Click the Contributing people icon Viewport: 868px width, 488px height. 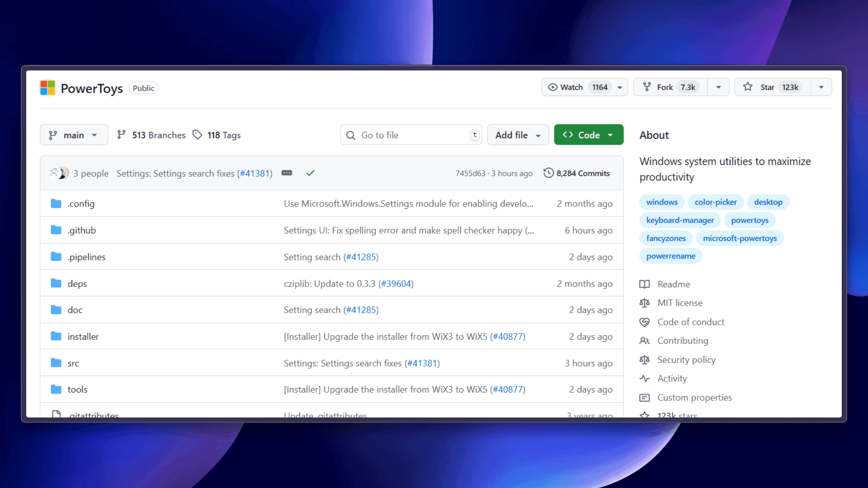pyautogui.click(x=645, y=341)
